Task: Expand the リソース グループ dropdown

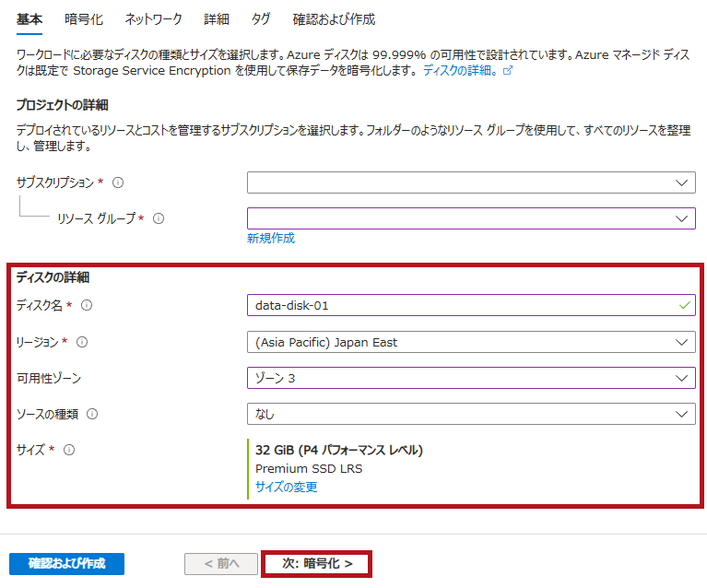Action: [x=470, y=218]
